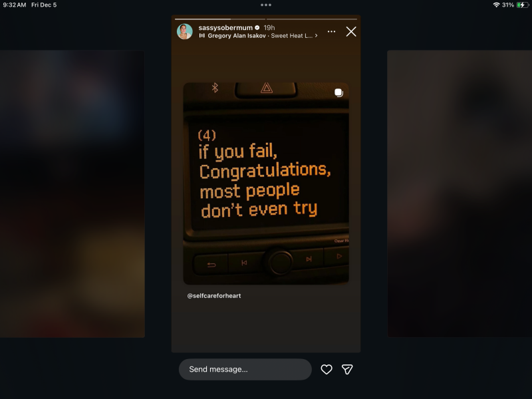
Task: Tap the second story progress bar segment
Action: [x=312, y=19]
